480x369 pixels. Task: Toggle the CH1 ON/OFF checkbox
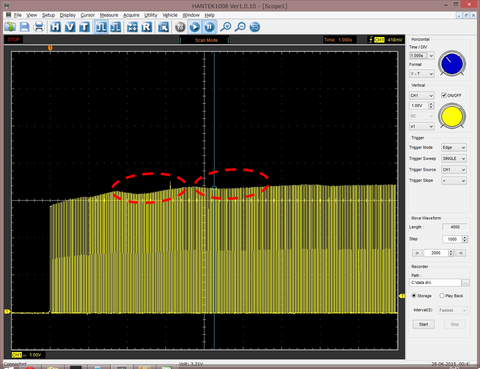[x=444, y=95]
